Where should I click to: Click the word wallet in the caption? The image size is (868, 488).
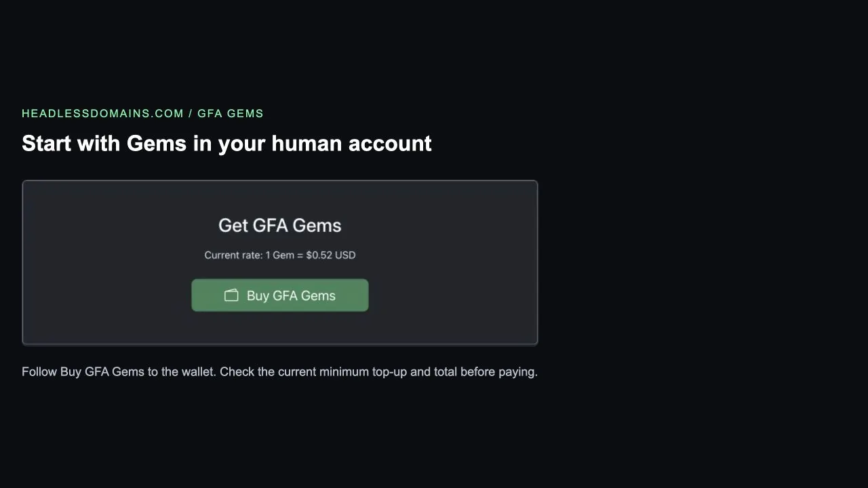coord(197,371)
